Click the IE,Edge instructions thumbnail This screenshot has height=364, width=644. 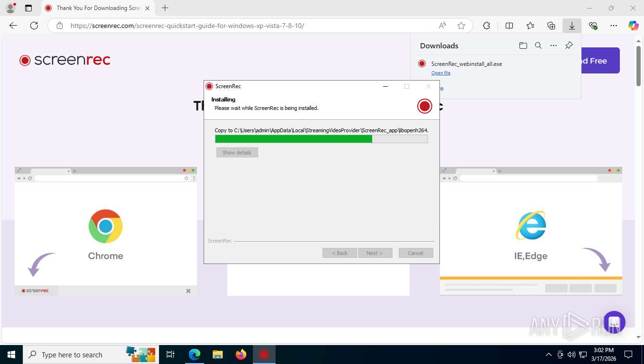coord(531,231)
